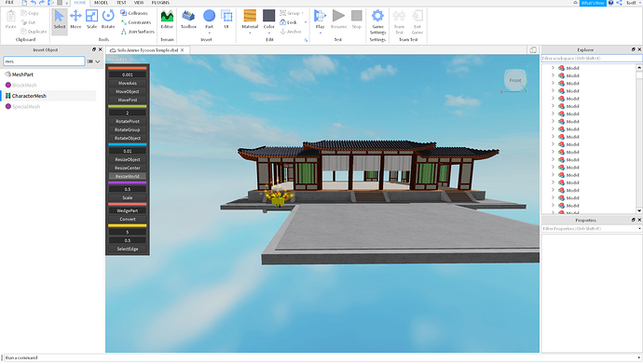Open the Part type dropdown arrow
Screen dimensions: 643x364
click(209, 33)
